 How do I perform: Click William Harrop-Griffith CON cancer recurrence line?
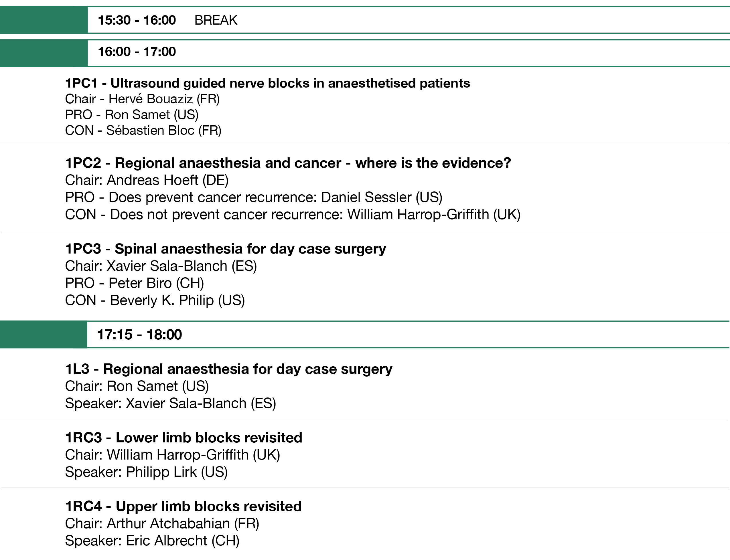point(293,214)
